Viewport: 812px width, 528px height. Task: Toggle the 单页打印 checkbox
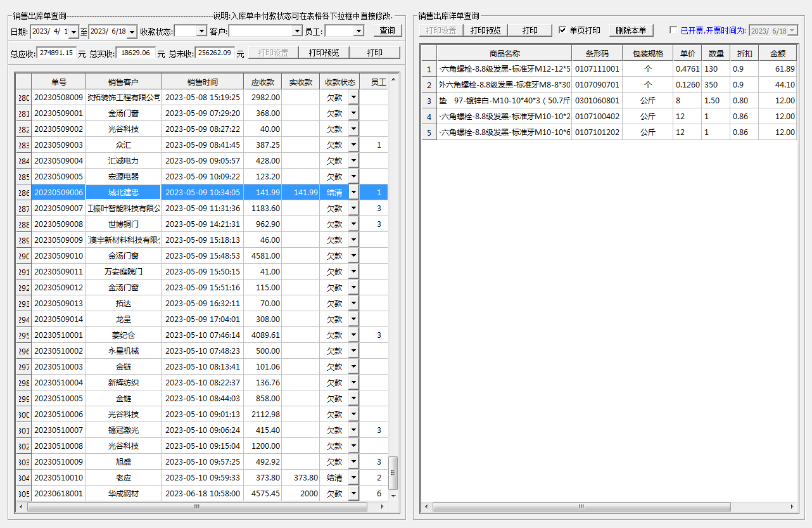[x=563, y=30]
